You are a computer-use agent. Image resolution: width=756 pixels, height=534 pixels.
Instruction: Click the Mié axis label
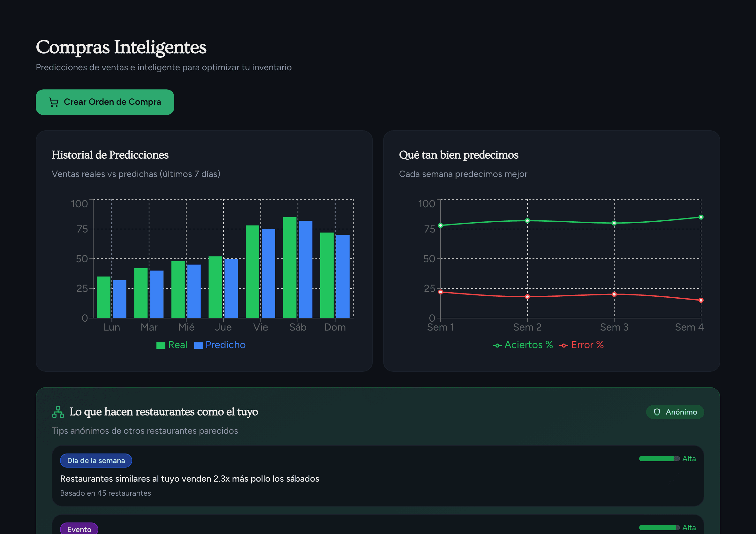[186, 327]
